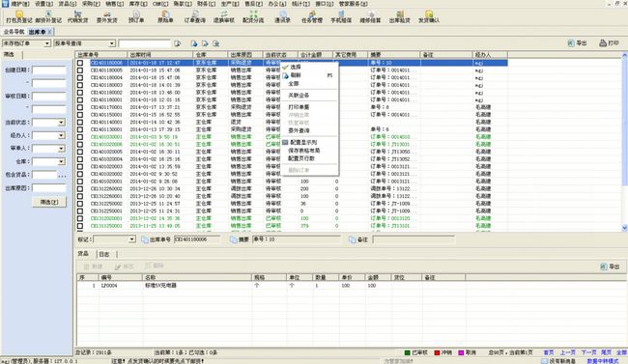Viewport: 628px width, 364px height.
Task: Expand the 经办人 filter dropdown
Action: 61,135
